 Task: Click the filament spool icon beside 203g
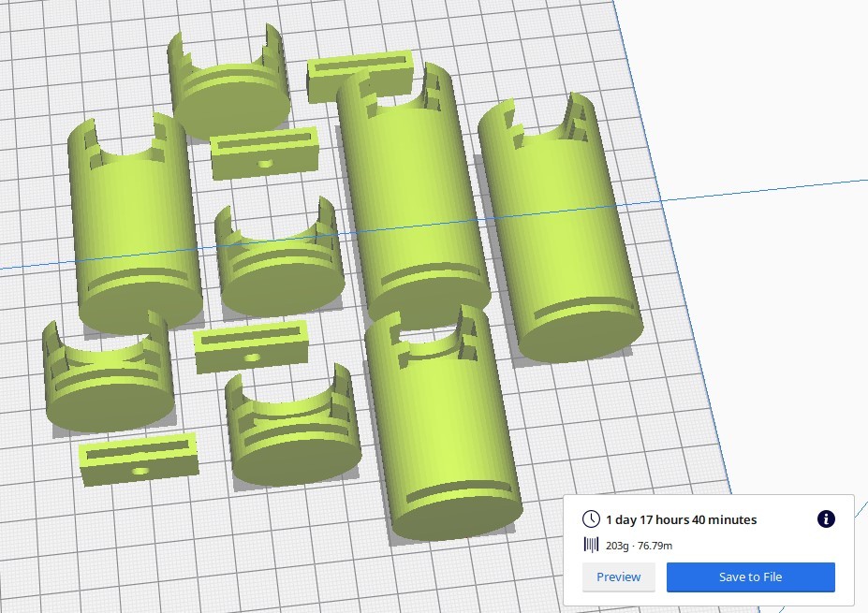(x=591, y=545)
